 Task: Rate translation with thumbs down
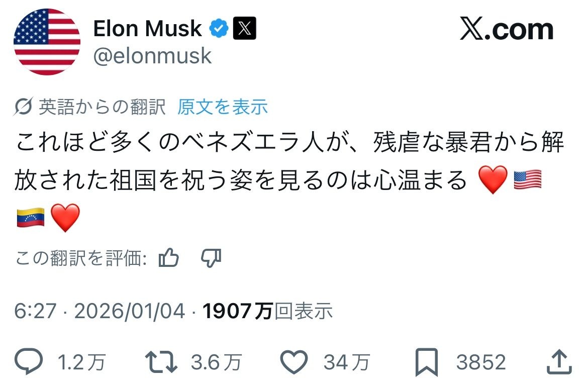pyautogui.click(x=211, y=259)
